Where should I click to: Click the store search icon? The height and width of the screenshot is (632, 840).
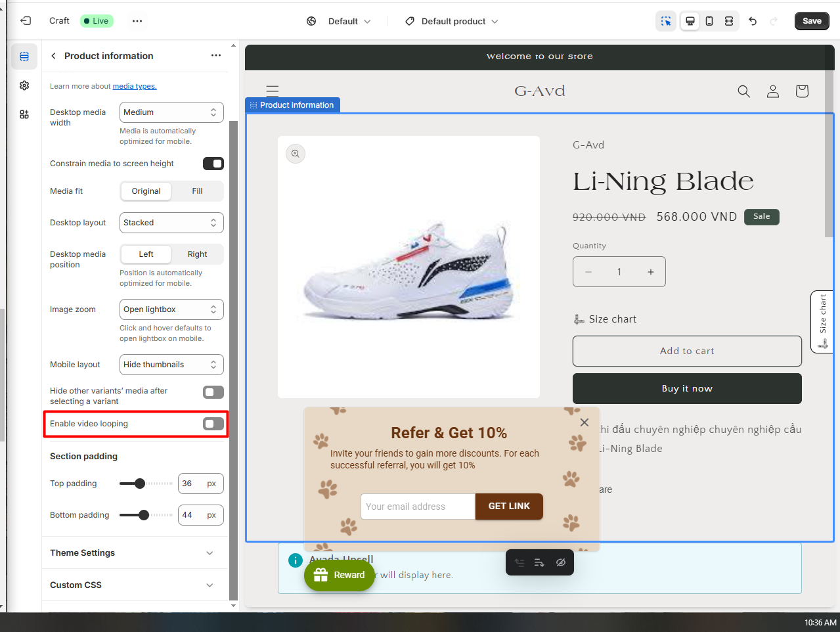click(x=743, y=91)
